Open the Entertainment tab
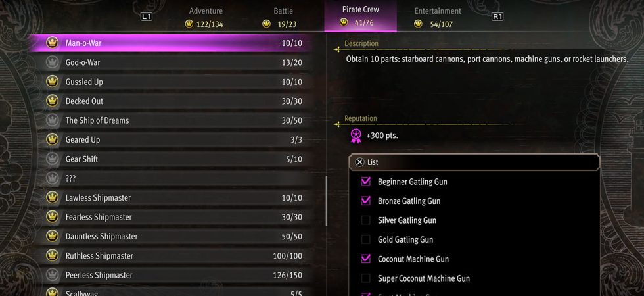Screen dimensions: 644x296 [437, 16]
